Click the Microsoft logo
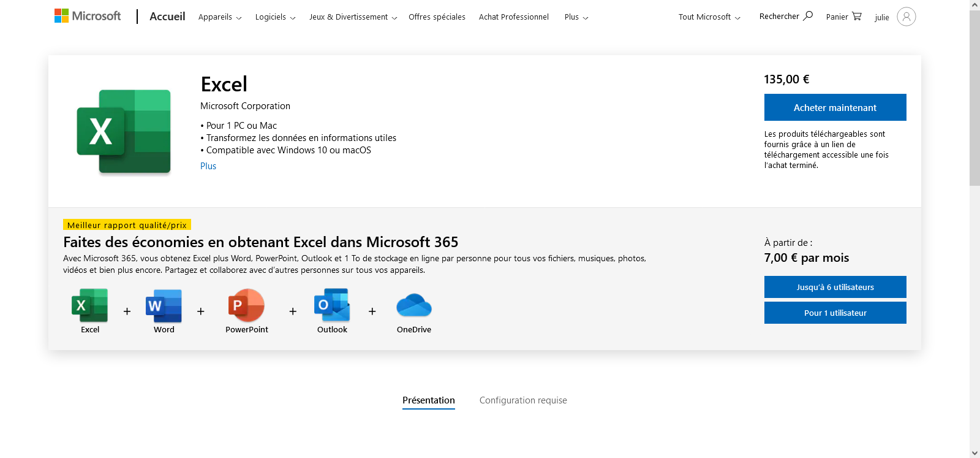Image resolution: width=980 pixels, height=458 pixels. tap(88, 16)
